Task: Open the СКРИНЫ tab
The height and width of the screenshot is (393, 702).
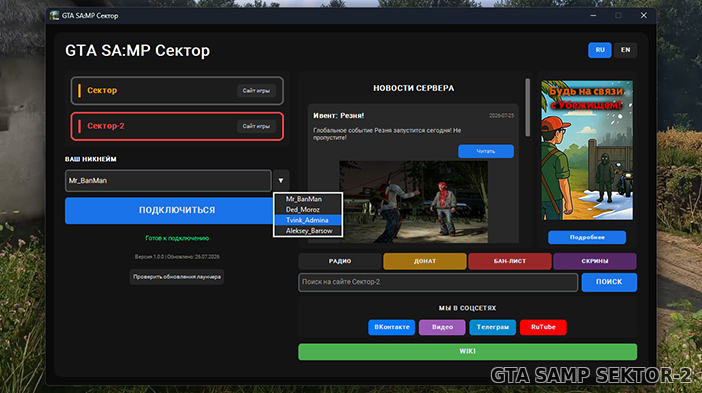Action: pos(595,261)
